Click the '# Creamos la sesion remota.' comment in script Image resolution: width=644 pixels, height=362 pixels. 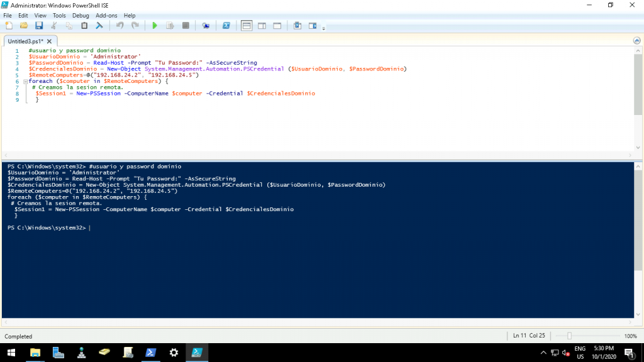(77, 87)
